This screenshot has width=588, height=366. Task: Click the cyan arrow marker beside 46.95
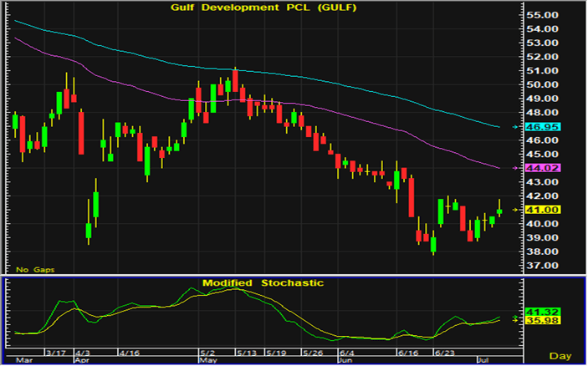[x=514, y=126]
